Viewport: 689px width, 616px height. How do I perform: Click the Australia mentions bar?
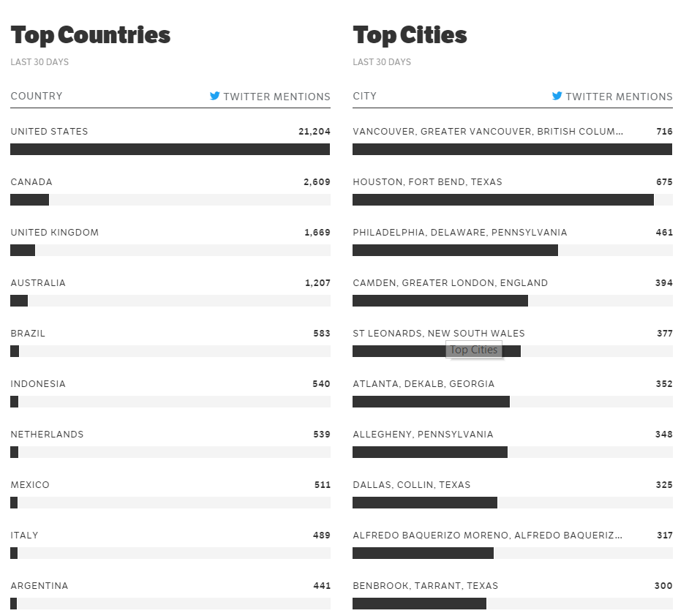[x=19, y=301]
